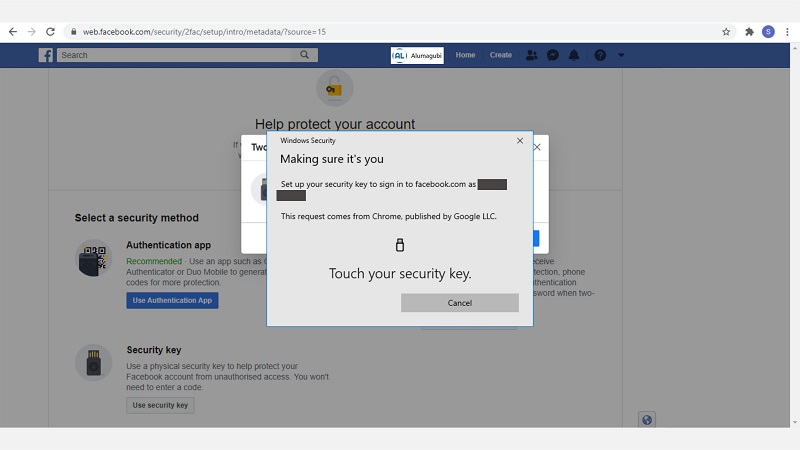Open the help question mark icon
The image size is (800, 450).
600,55
